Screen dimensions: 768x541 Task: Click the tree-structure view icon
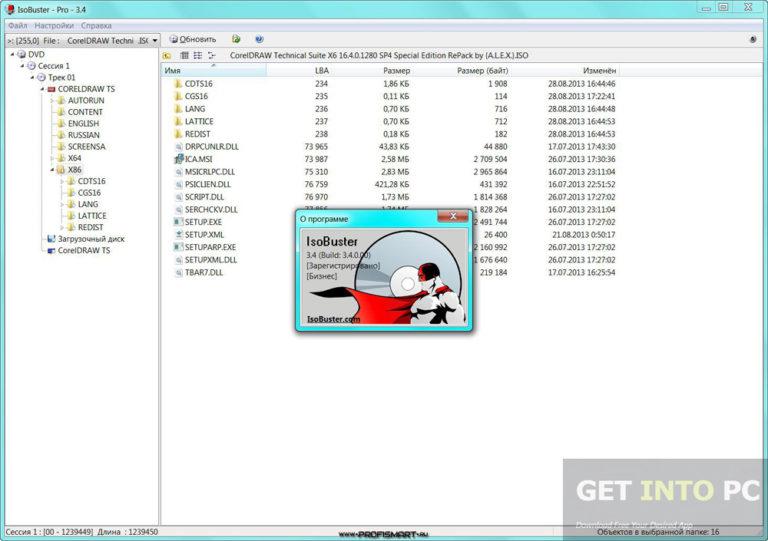click(x=211, y=55)
